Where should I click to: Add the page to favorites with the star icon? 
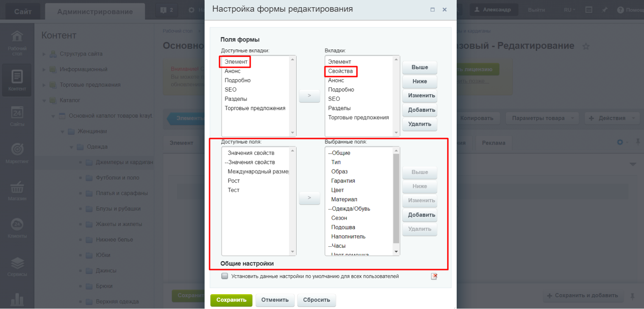[586, 47]
